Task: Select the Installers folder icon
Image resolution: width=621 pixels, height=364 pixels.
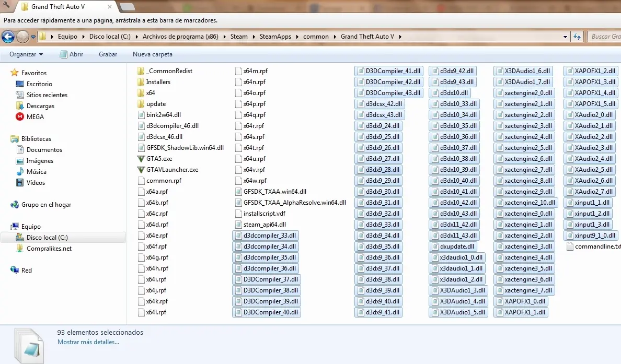Action: pos(141,82)
